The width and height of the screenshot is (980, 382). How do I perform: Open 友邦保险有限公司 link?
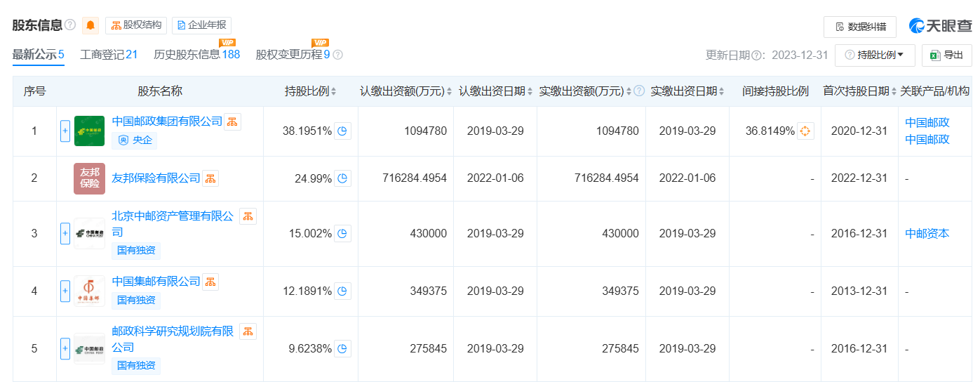(x=156, y=178)
